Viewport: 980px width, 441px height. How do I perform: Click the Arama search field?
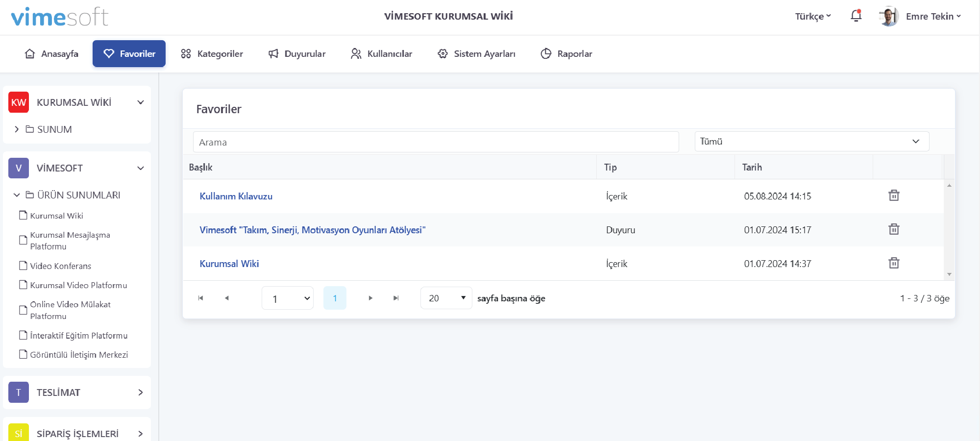436,142
